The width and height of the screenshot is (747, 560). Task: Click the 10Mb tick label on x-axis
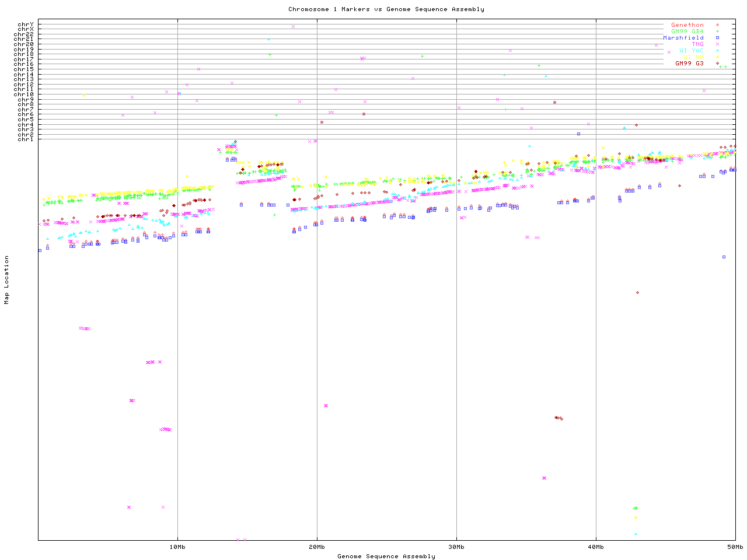coord(177,547)
